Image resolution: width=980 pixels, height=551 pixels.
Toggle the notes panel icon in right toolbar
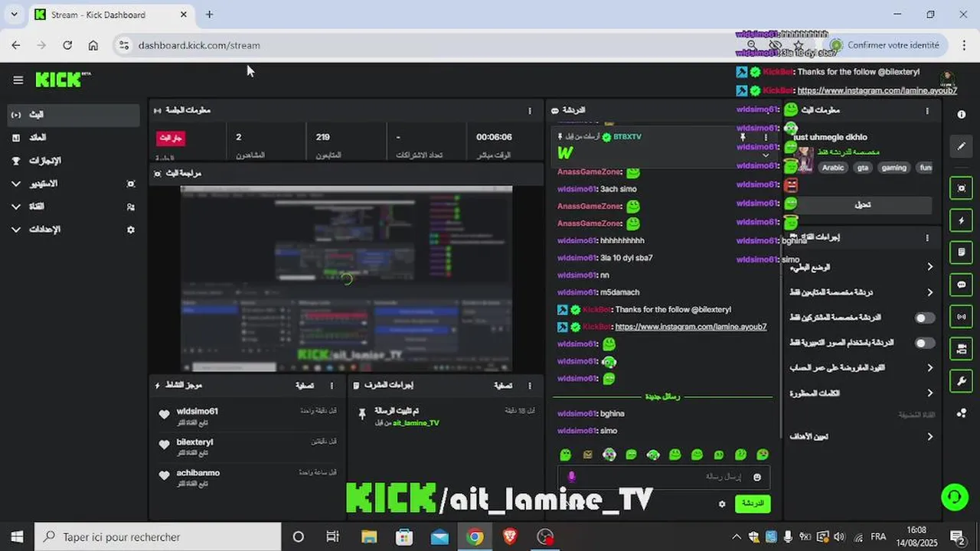click(962, 253)
